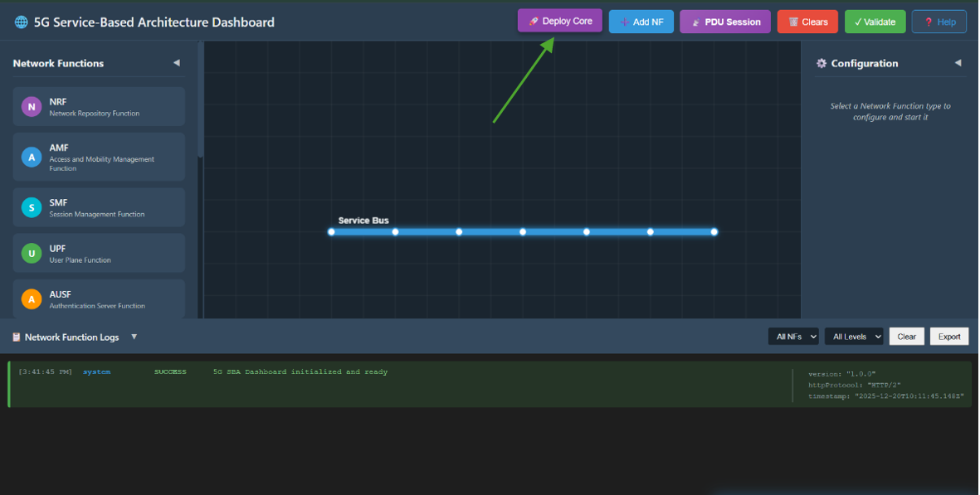Export the network function logs
The height and width of the screenshot is (495, 980).
(948, 336)
